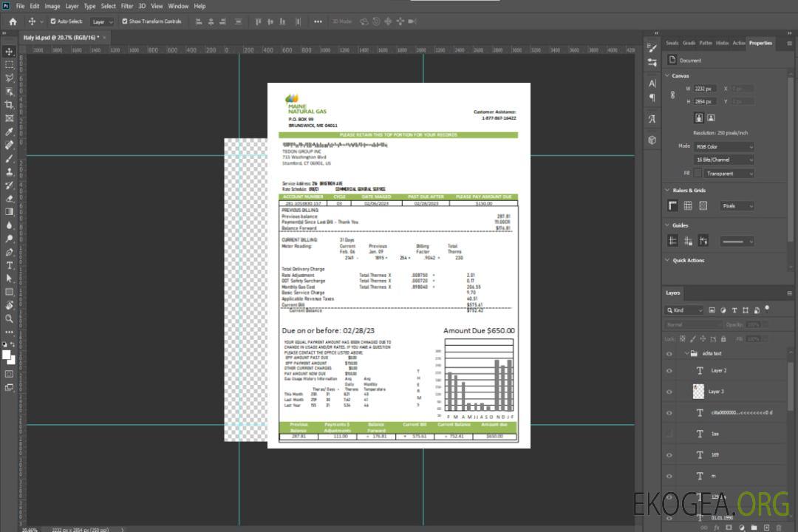Open the 16 Bits/Channel dropdown
Viewport: 798px width, 532px height.
pos(724,160)
